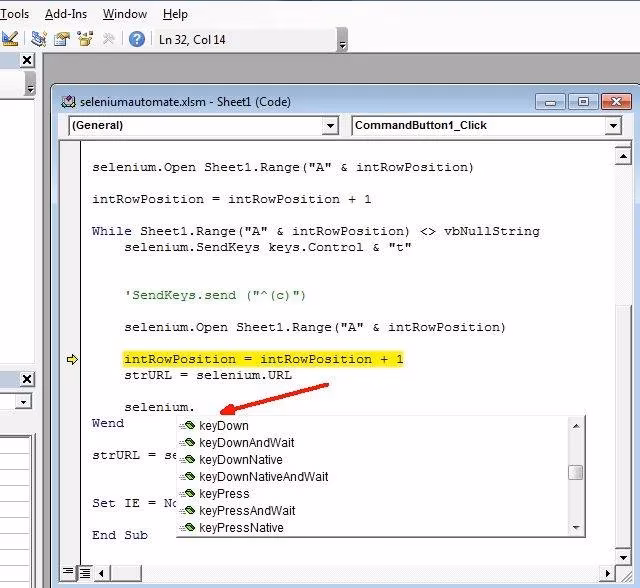
Task: Open the Object Browser toolbar icon
Action: pos(85,39)
